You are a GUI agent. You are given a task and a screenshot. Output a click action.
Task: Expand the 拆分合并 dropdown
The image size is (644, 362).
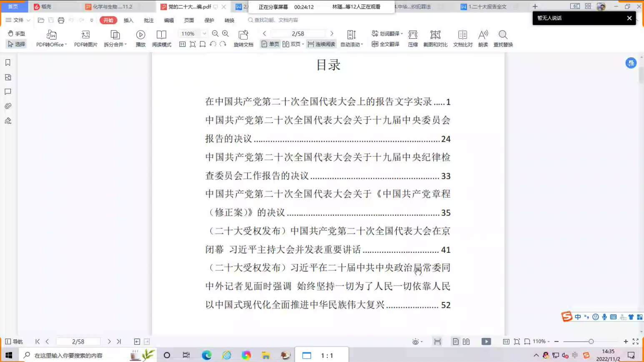[x=125, y=45]
